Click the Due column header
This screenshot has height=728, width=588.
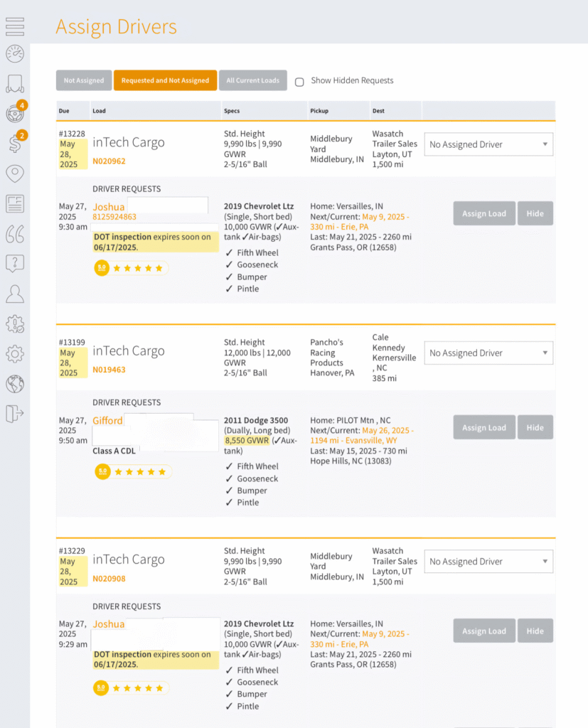point(64,111)
